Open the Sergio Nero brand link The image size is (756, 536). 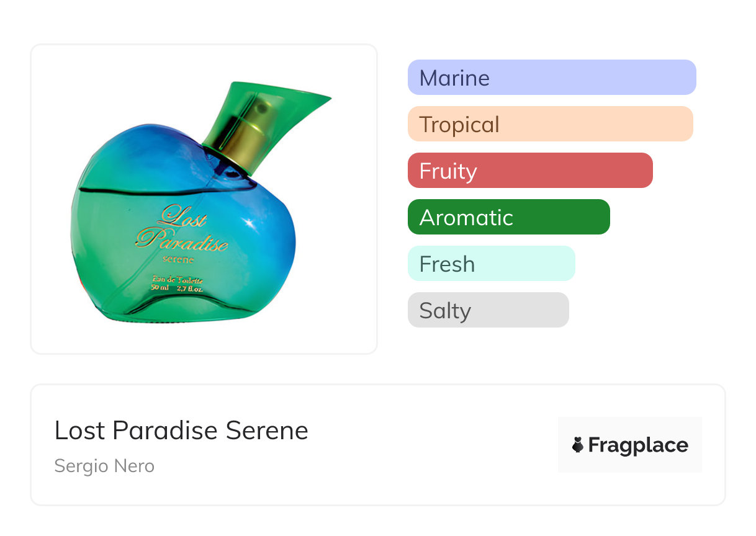coord(104,466)
